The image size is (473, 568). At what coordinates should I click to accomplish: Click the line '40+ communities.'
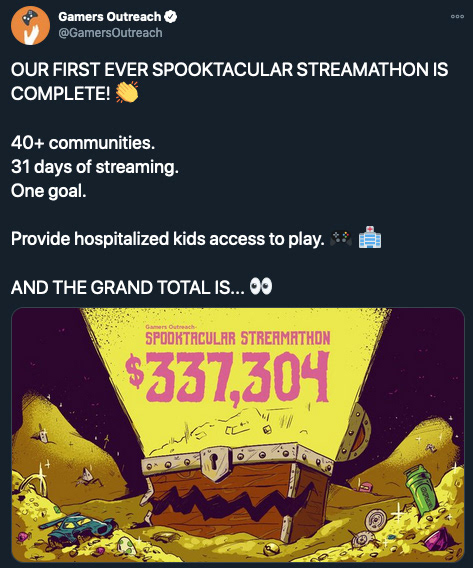coord(83,143)
